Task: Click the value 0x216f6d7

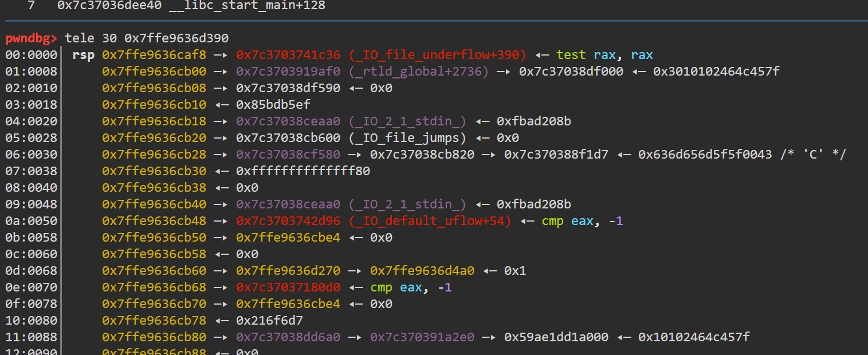Action: (x=269, y=321)
